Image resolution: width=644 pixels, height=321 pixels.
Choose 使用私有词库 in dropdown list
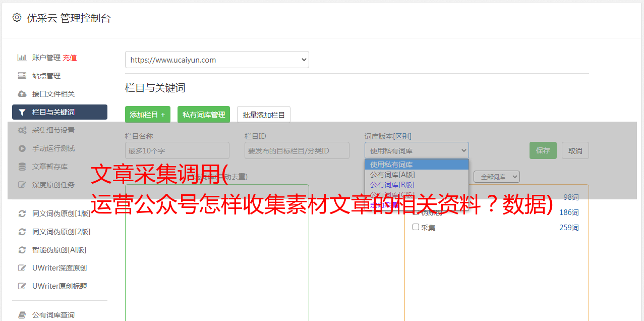417,165
